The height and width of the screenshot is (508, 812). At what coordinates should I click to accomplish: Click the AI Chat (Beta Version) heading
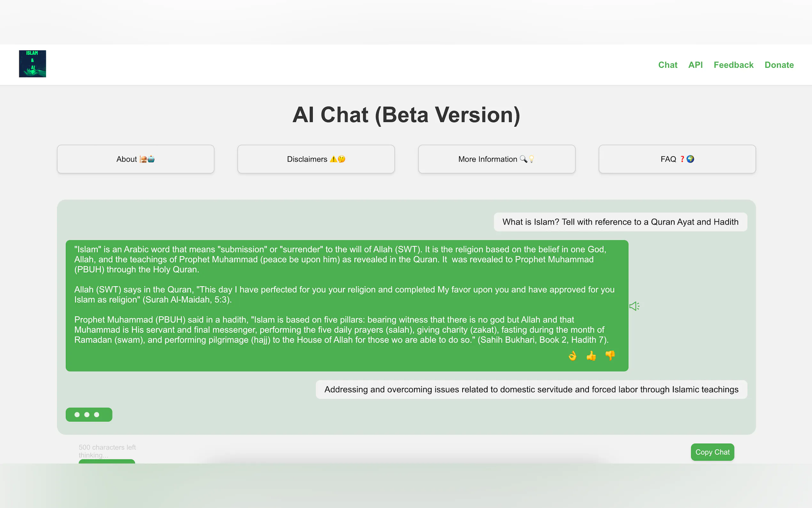tap(406, 115)
